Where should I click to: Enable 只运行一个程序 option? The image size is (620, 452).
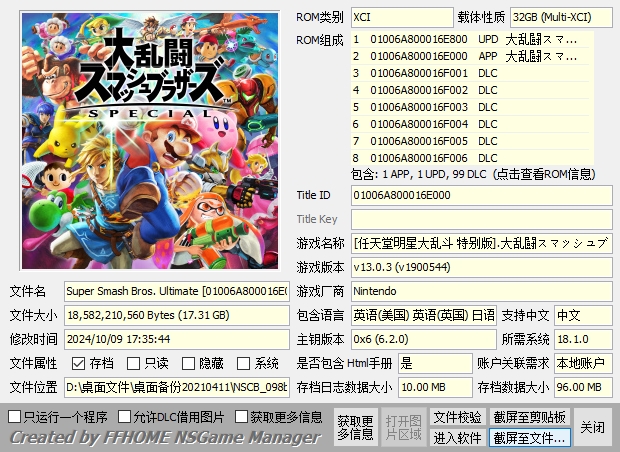click(14, 416)
